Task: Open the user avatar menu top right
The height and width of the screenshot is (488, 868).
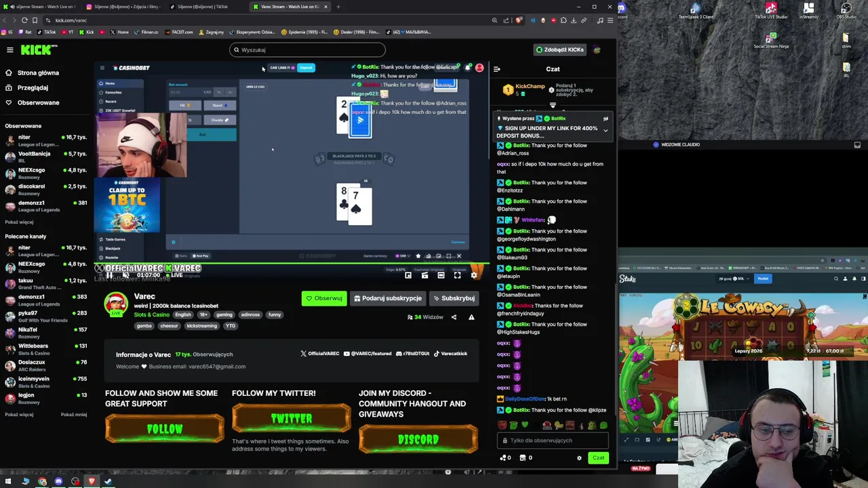Action: [597, 49]
